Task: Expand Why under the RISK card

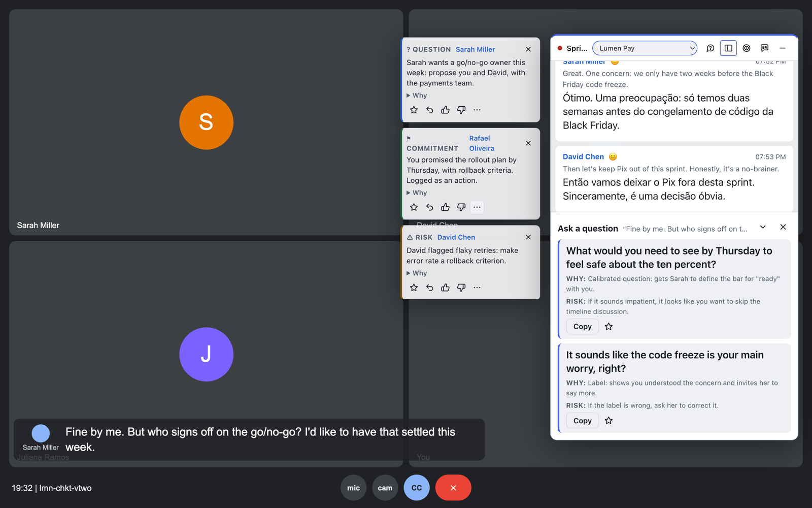Action: pos(417,273)
